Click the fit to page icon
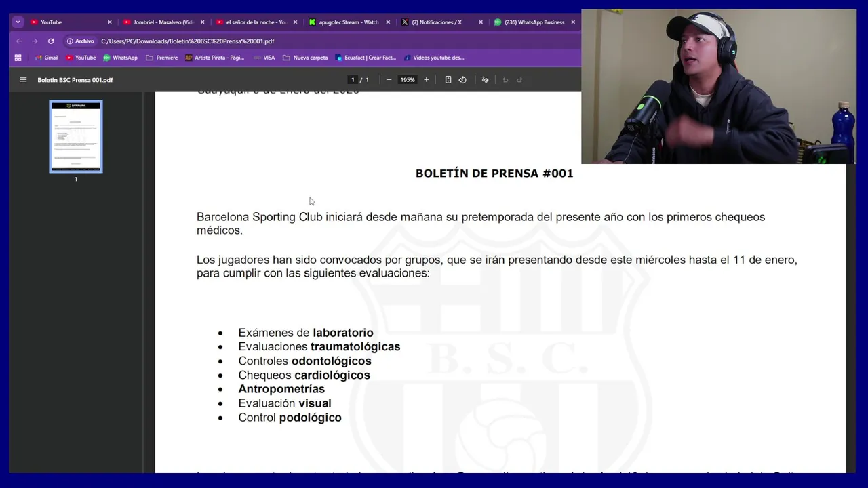 click(x=448, y=80)
